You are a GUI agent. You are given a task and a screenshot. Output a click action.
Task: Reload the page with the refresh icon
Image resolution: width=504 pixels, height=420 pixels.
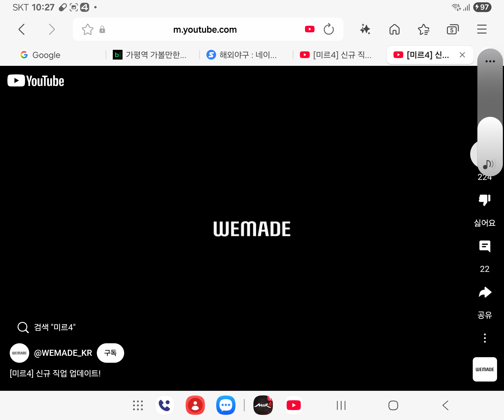(x=328, y=29)
